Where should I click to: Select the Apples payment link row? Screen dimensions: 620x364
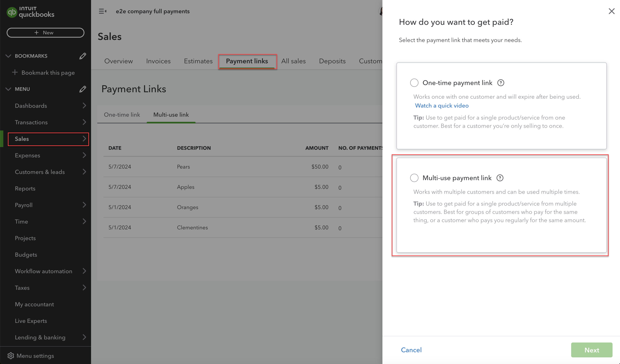[243, 187]
